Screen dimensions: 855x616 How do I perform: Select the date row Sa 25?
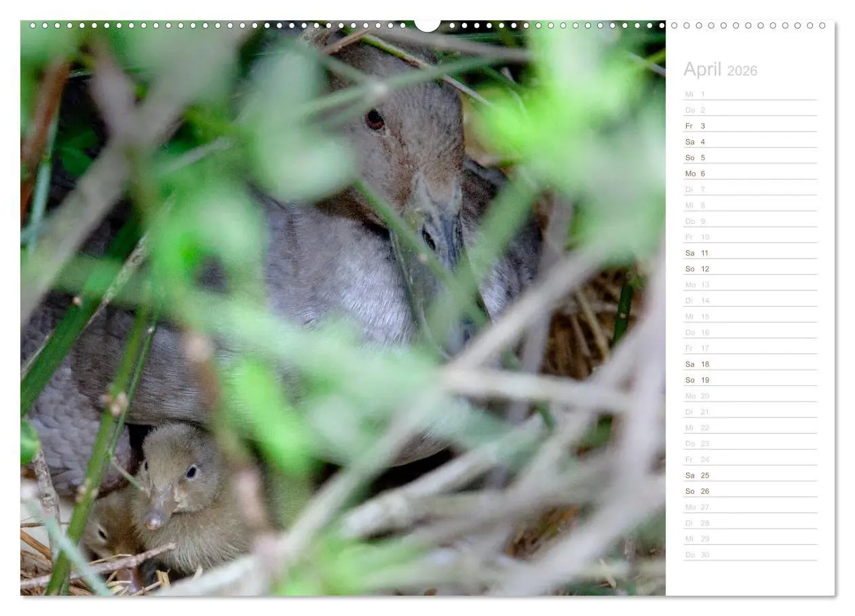[x=750, y=475]
